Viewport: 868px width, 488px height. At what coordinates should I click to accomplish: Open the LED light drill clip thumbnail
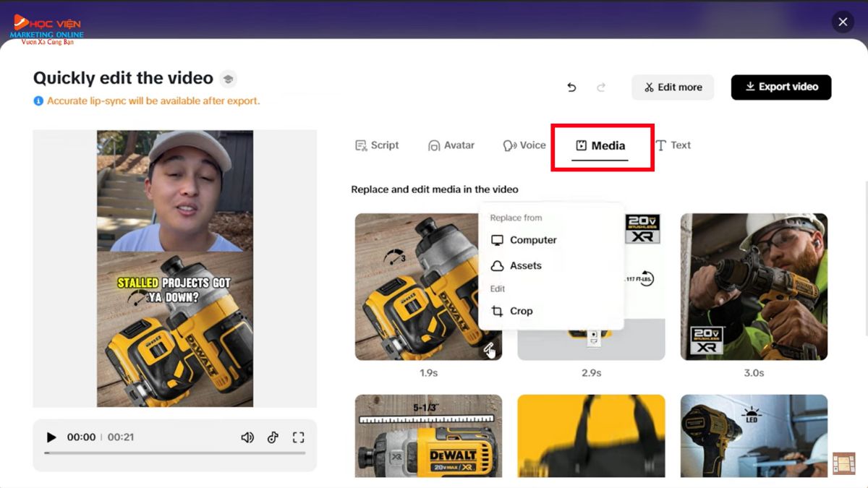click(754, 436)
